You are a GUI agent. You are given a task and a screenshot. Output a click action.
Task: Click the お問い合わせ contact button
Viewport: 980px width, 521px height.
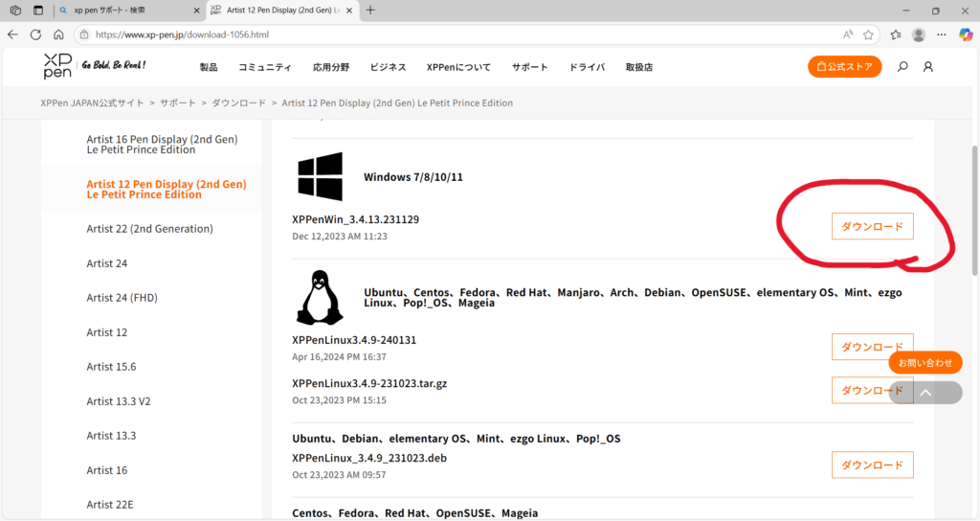pos(925,363)
